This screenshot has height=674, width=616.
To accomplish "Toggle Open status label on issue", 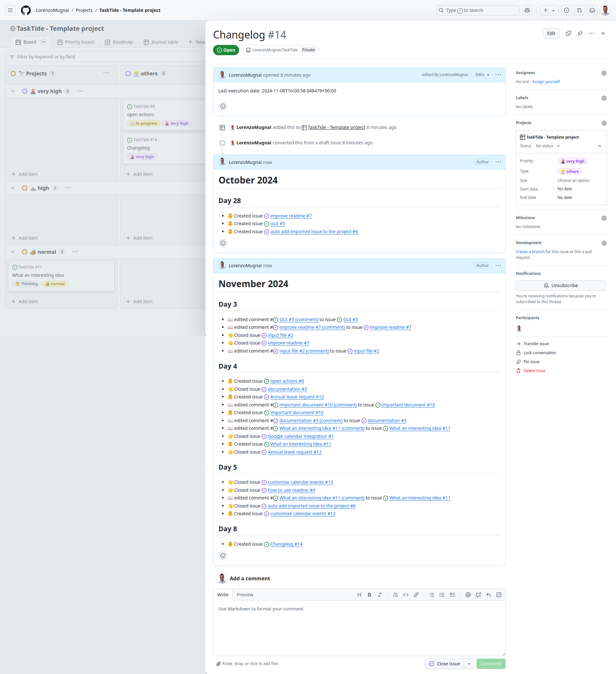I will pyautogui.click(x=226, y=49).
